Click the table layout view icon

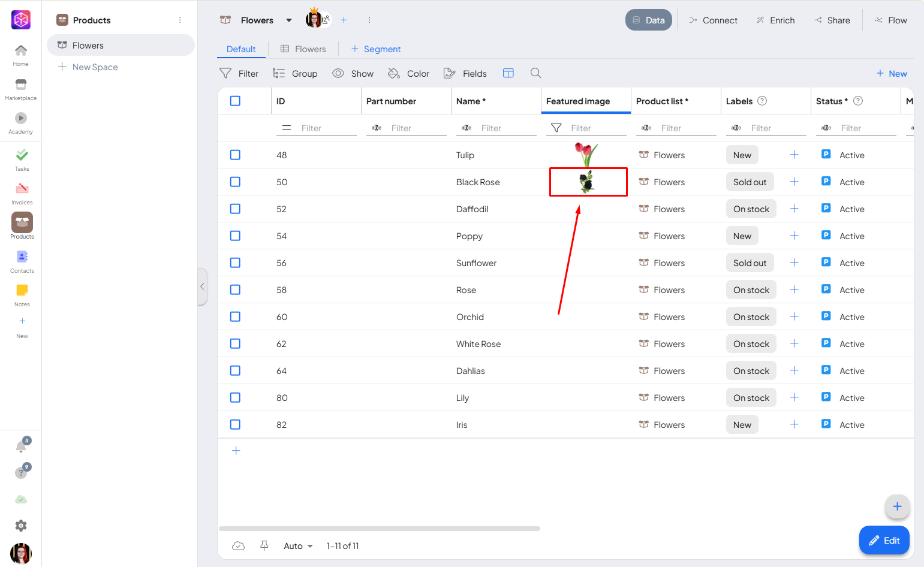pos(508,73)
